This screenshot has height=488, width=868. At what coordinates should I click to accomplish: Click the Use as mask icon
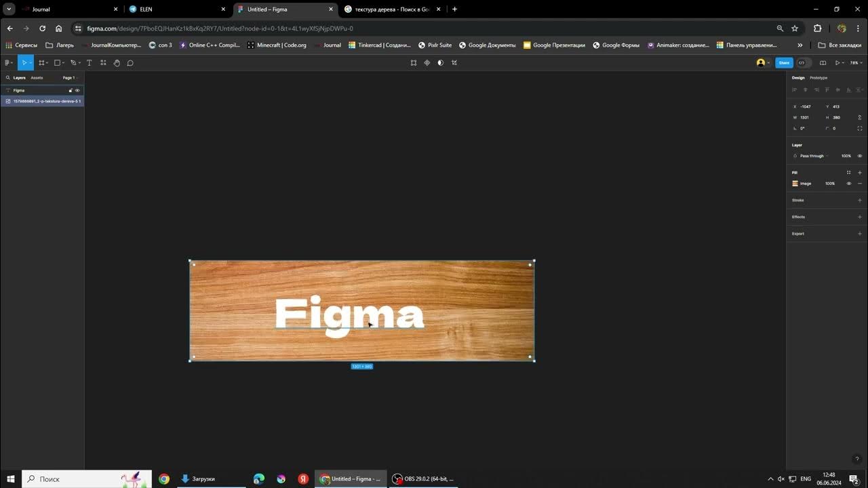(x=441, y=63)
